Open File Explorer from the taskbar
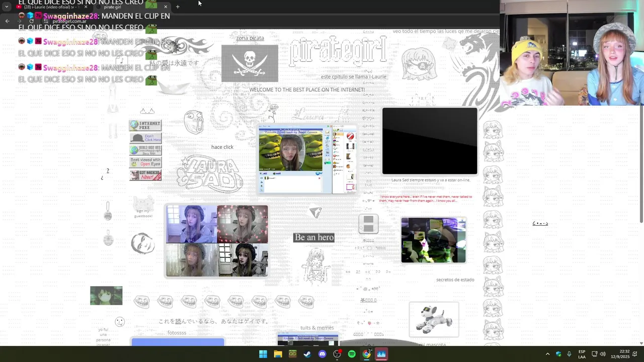 278,354
